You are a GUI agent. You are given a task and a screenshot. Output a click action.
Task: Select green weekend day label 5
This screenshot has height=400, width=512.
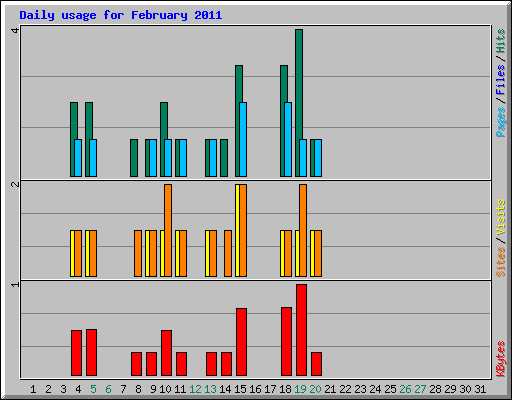tap(93, 389)
